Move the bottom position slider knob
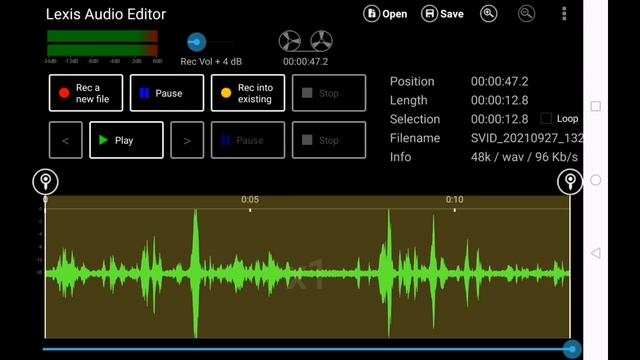 (x=572, y=349)
